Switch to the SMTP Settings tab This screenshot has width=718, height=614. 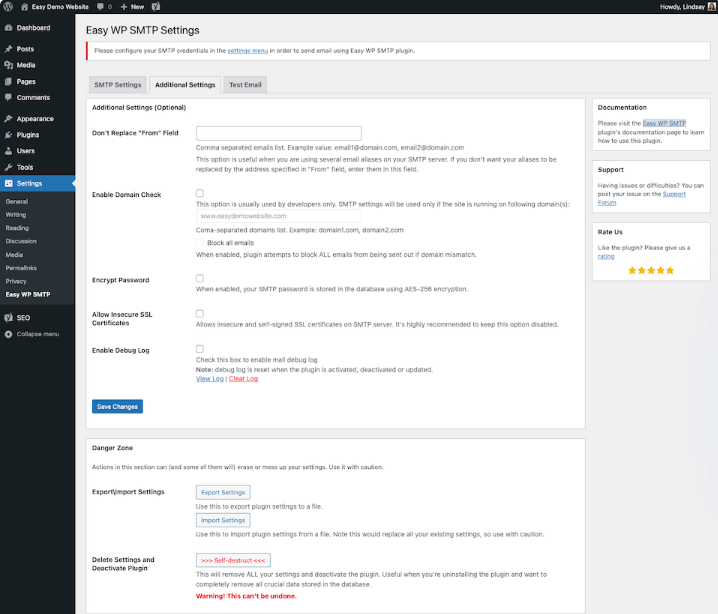click(x=118, y=85)
